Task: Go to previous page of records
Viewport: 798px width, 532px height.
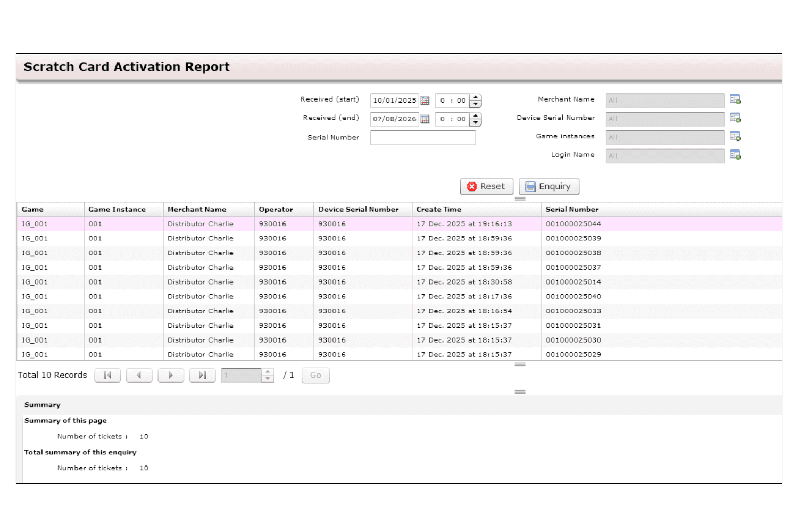Action: tap(139, 375)
